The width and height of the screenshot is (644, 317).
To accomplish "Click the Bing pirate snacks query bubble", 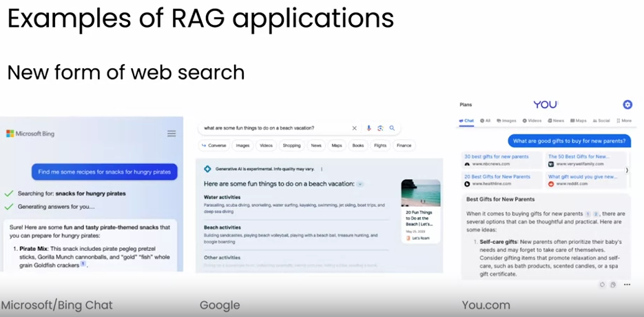I will [x=104, y=172].
